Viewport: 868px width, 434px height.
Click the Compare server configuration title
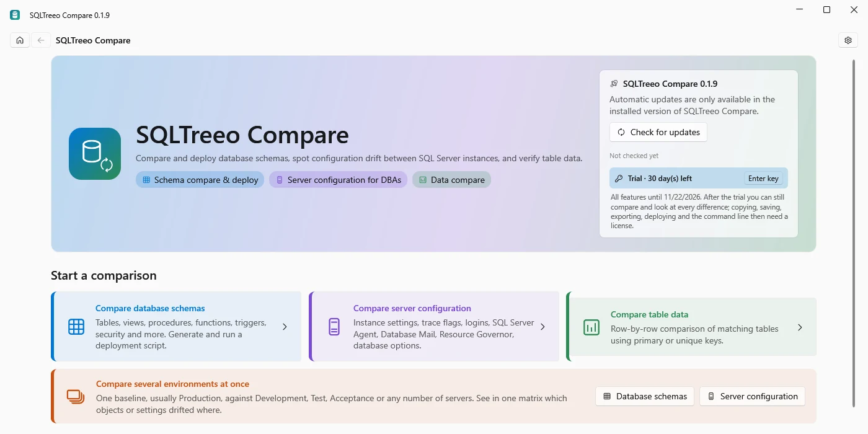pyautogui.click(x=412, y=308)
